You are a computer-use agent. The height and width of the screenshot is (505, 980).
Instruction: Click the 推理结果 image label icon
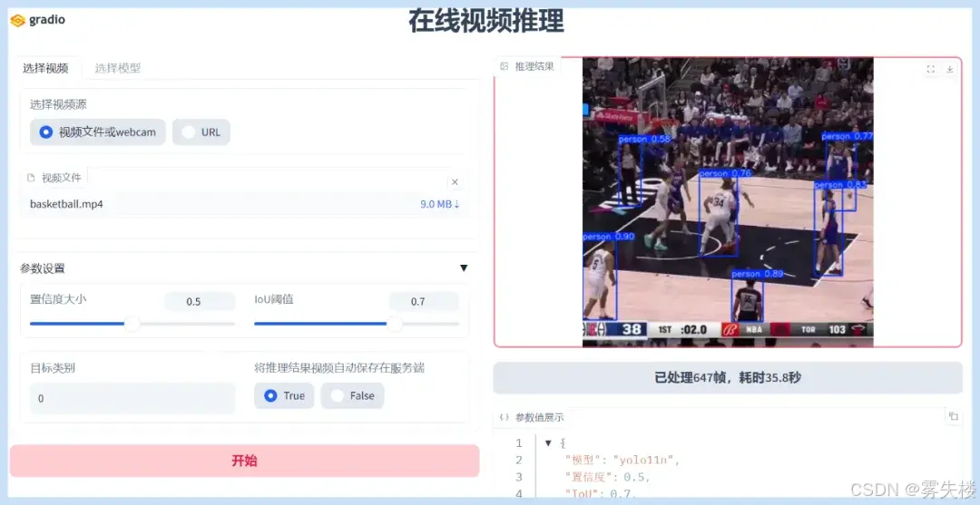tap(505, 67)
